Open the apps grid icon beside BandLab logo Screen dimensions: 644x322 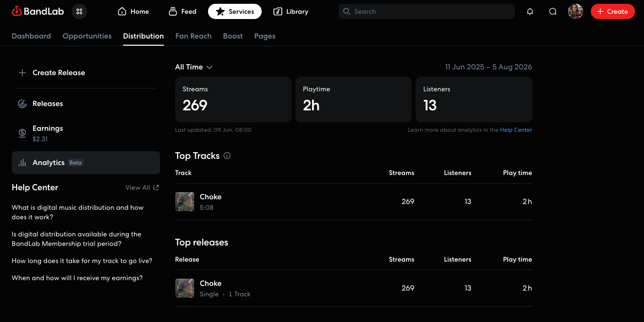tap(79, 11)
